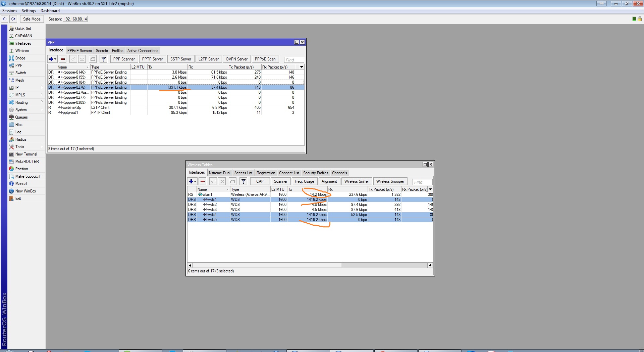Click the PPTP Server button
This screenshot has width=644, height=352.
[153, 59]
